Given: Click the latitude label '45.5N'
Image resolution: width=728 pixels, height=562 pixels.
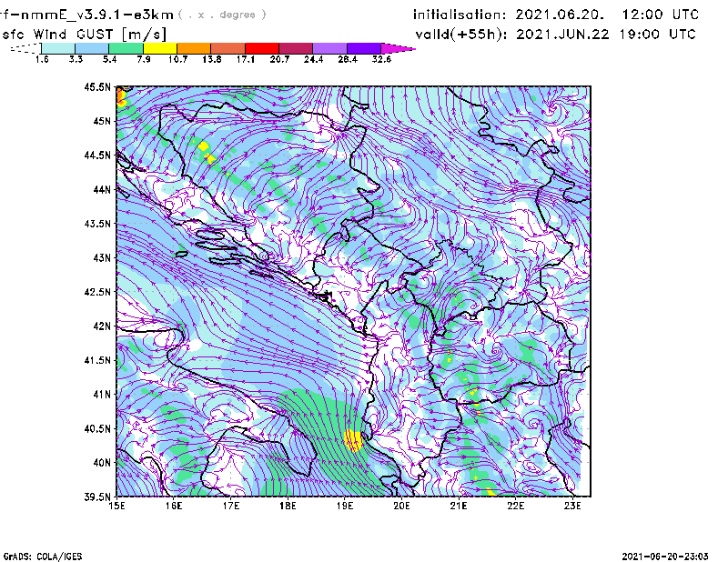Looking at the screenshot, I should (x=97, y=86).
